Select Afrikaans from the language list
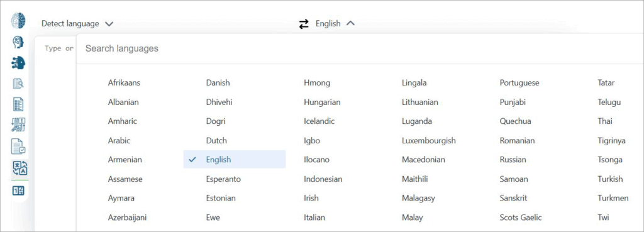The image size is (644, 232). [124, 82]
